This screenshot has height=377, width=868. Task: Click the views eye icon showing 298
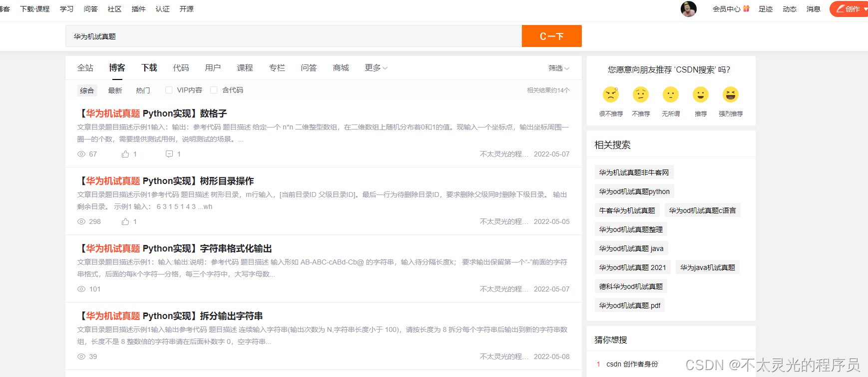pos(81,221)
